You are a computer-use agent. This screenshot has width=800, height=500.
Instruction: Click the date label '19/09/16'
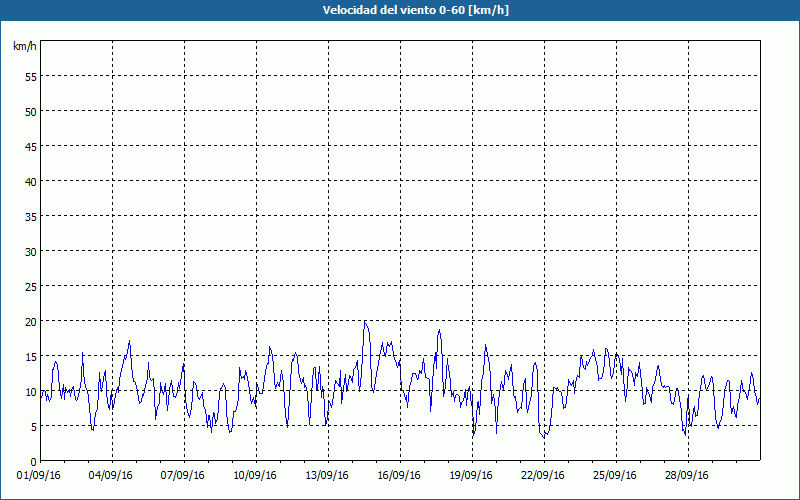[x=470, y=476]
